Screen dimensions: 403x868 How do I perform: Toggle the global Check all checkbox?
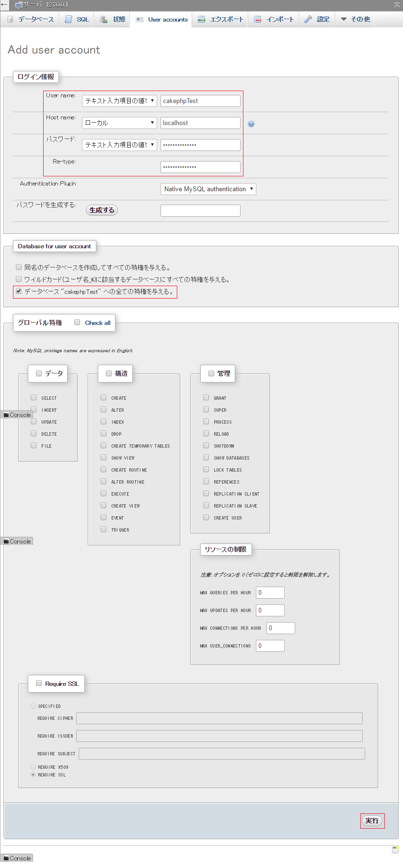pos(77,322)
